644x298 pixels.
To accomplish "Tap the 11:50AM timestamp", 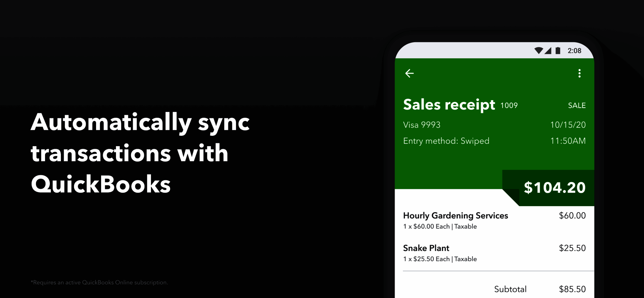I will click(x=568, y=141).
